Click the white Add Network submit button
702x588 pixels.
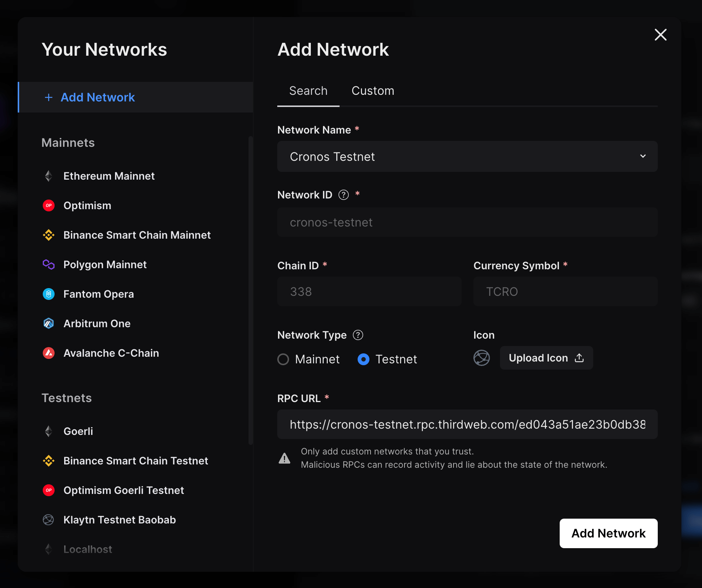click(609, 533)
